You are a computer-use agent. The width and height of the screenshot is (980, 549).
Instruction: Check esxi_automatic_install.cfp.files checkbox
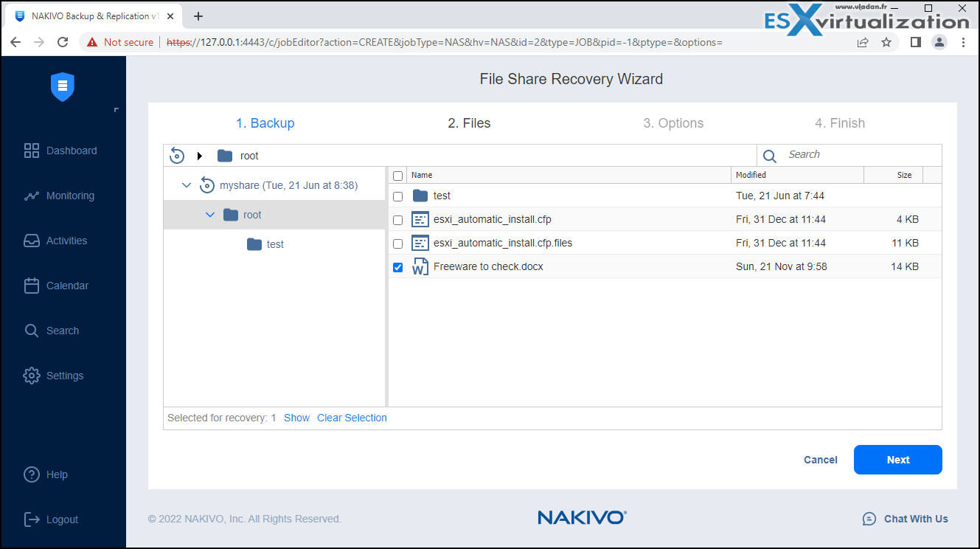pyautogui.click(x=398, y=244)
